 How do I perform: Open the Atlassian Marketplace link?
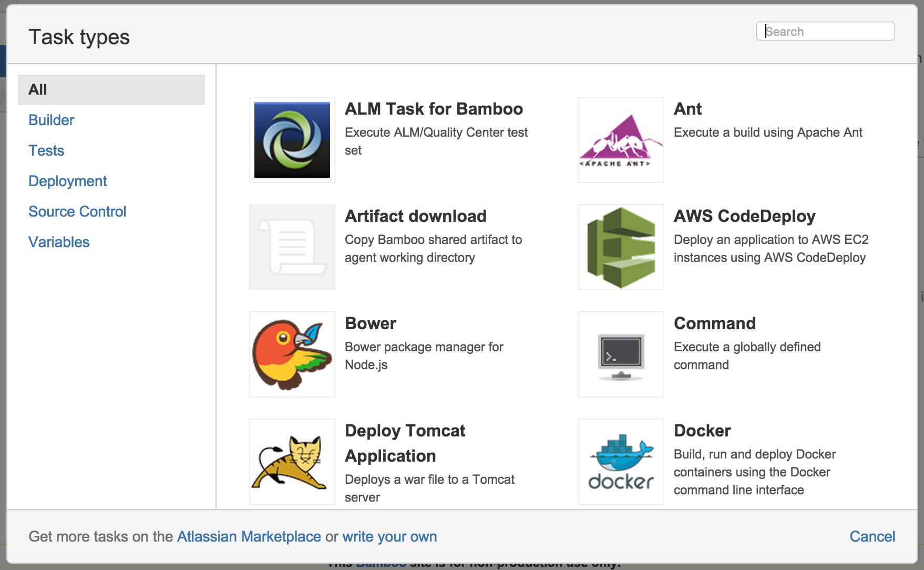[x=249, y=536]
